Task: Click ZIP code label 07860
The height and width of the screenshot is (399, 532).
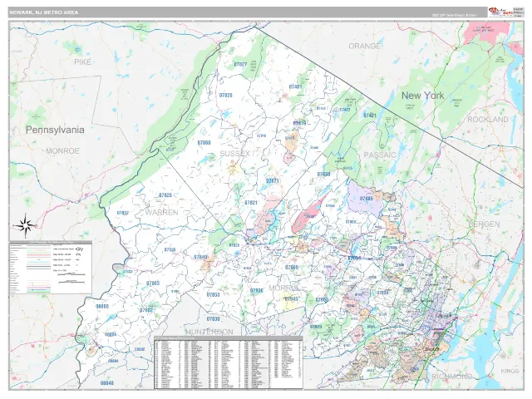Action: [x=204, y=142]
